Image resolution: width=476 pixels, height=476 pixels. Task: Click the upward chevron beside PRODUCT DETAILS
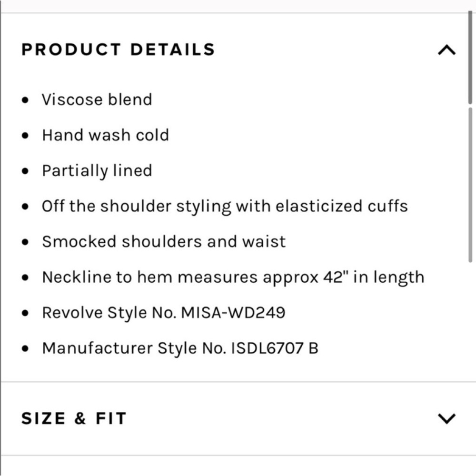(x=446, y=49)
